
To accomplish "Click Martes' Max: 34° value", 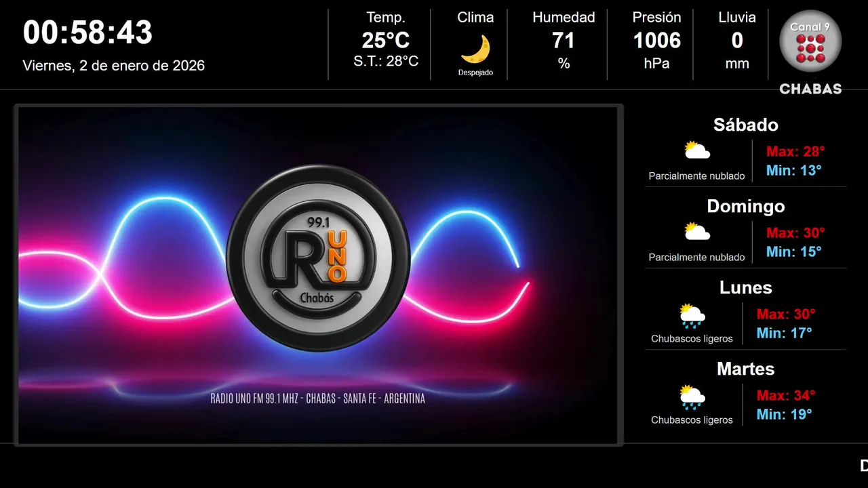I will click(x=786, y=395).
